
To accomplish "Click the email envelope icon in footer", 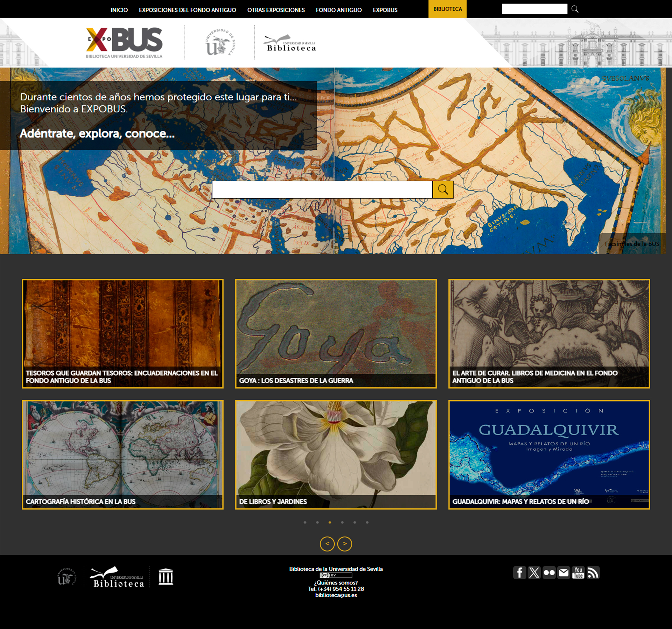I will click(563, 572).
